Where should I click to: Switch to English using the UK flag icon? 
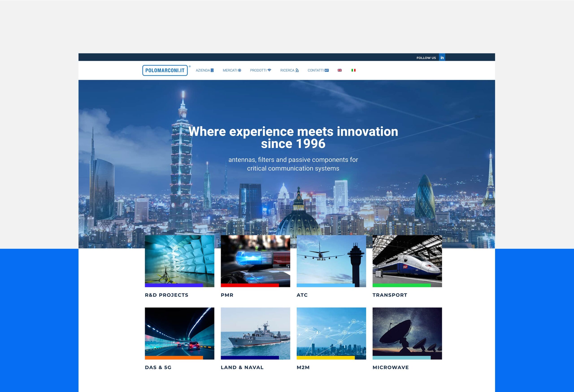pyautogui.click(x=340, y=70)
